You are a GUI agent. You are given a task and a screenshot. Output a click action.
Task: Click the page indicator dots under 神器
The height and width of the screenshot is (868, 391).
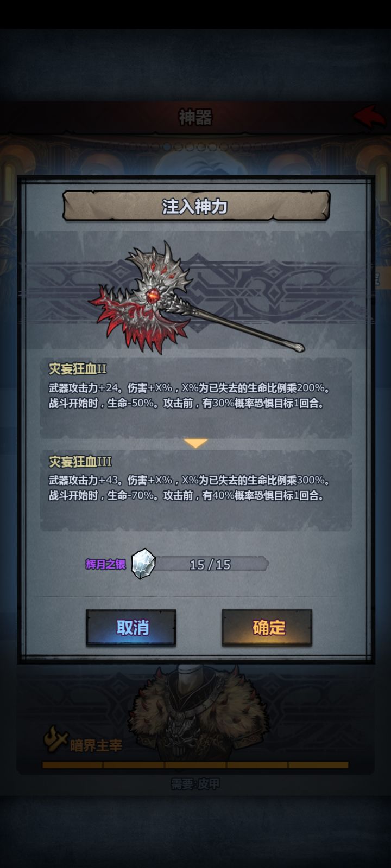click(195, 146)
